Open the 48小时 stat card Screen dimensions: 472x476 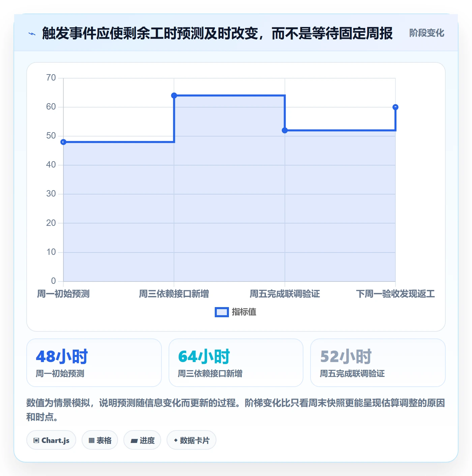click(94, 363)
